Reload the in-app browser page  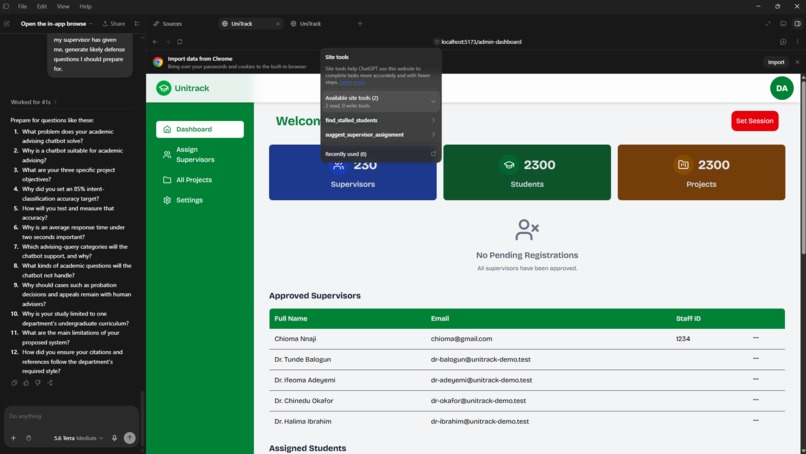(x=180, y=42)
